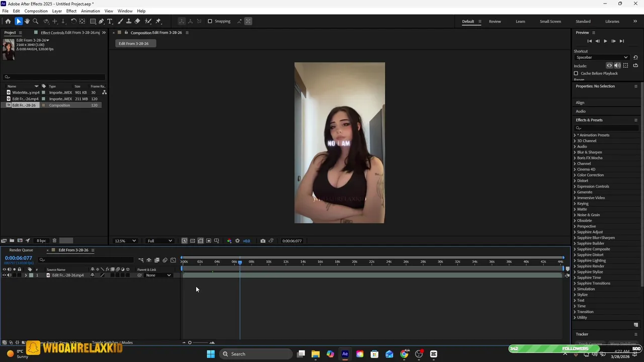Select the Eraser tool
The image size is (644, 362).
tap(137, 21)
